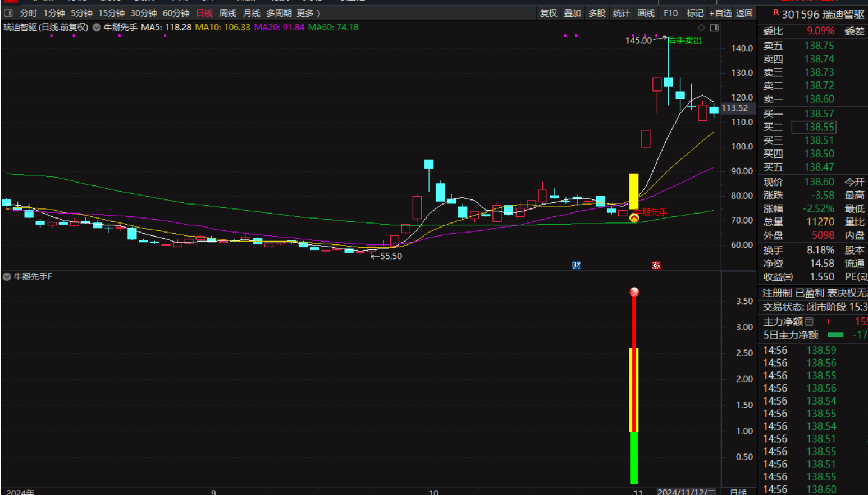Open the 主力净额 details list icon

coord(809,322)
